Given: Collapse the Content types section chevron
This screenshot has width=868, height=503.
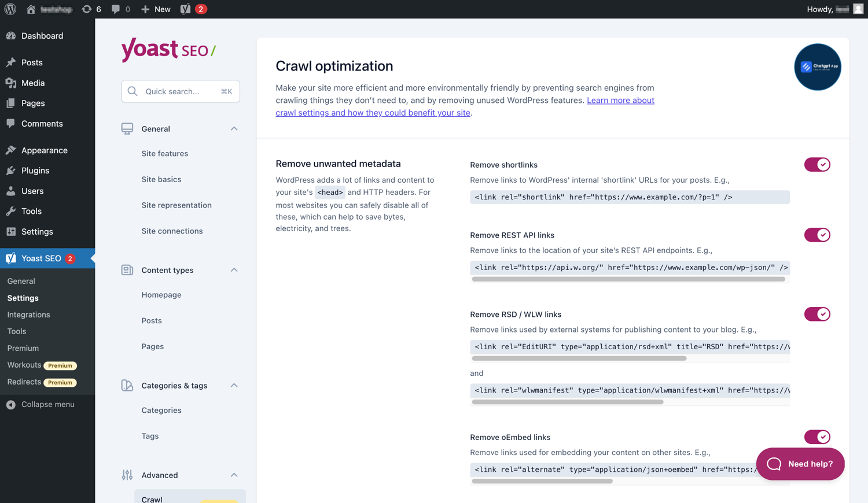Looking at the screenshot, I should click(x=234, y=270).
